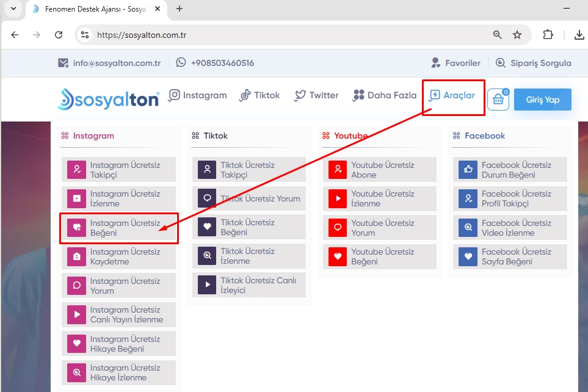
Task: Open the Daha Fazla menu
Action: coord(385,95)
